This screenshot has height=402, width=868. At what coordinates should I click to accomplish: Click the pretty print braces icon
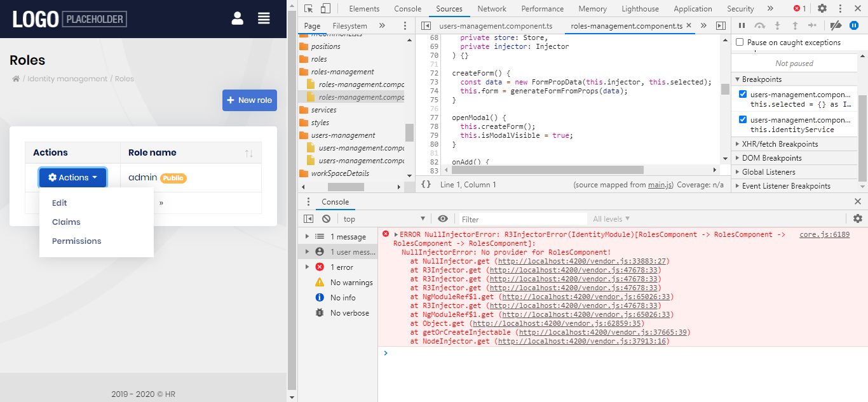[426, 185]
